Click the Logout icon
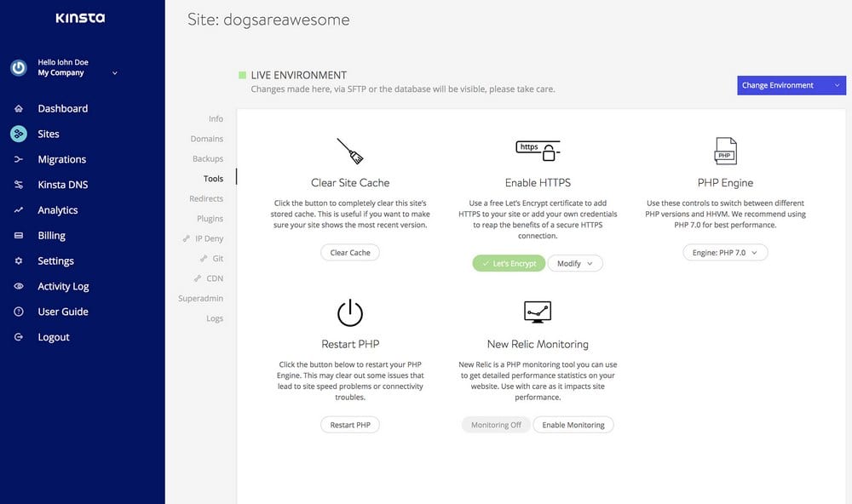Image resolution: width=852 pixels, height=504 pixels. (x=19, y=337)
